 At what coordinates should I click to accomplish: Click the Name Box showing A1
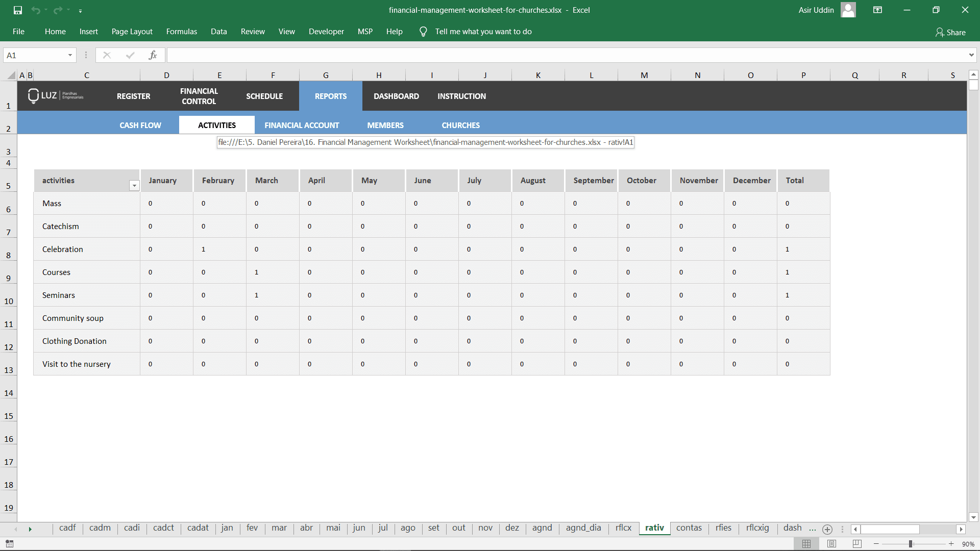point(35,55)
